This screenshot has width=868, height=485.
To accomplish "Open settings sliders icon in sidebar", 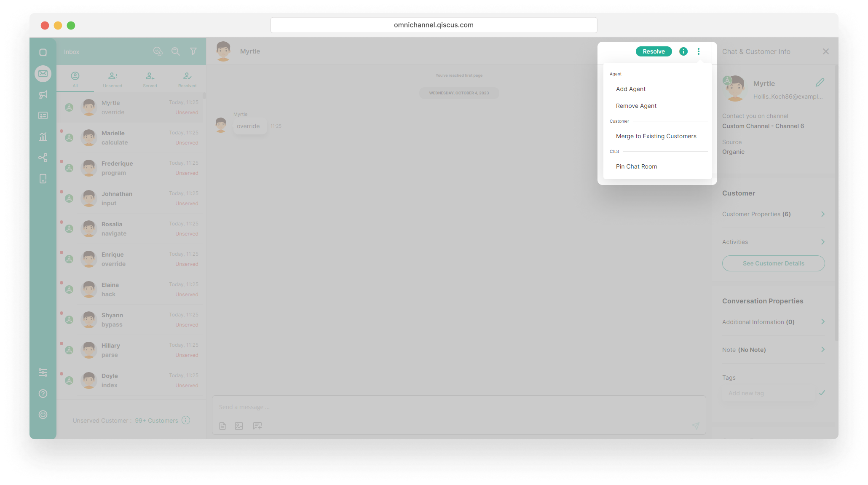I will pos(43,372).
